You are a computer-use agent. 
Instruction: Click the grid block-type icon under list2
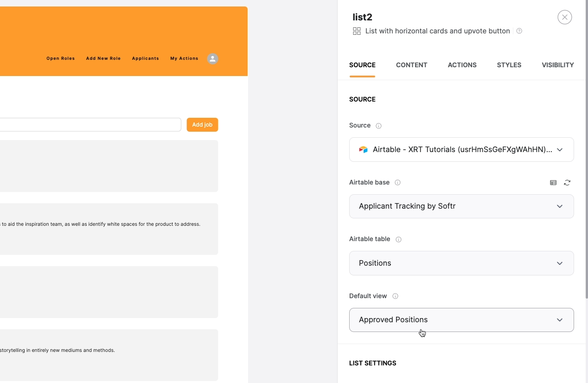pos(357,31)
